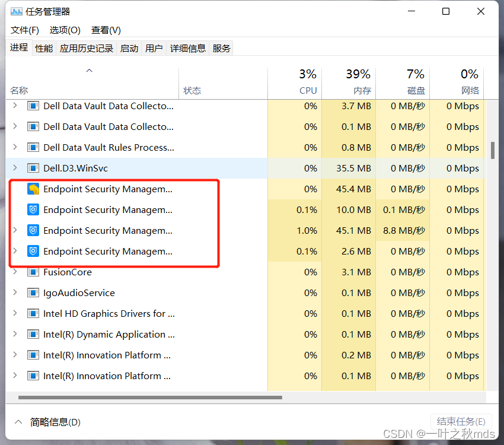Click the 8.8 MB/秒 disk cell

403,231
